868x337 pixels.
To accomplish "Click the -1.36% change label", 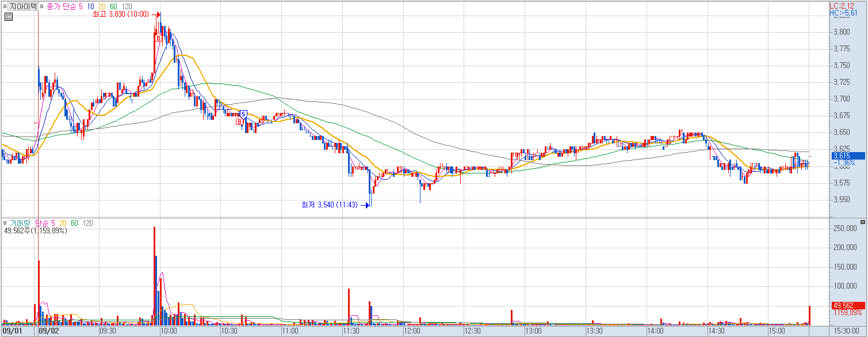I will (843, 163).
